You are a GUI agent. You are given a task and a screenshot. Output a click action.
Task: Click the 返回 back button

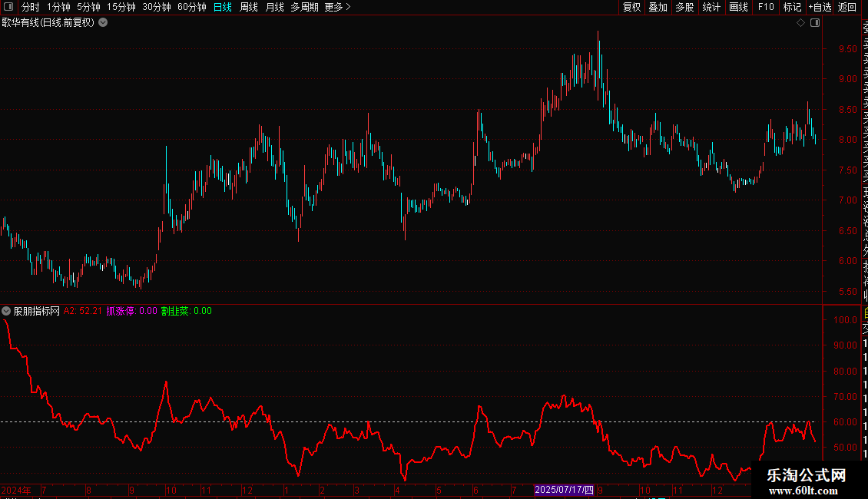847,7
